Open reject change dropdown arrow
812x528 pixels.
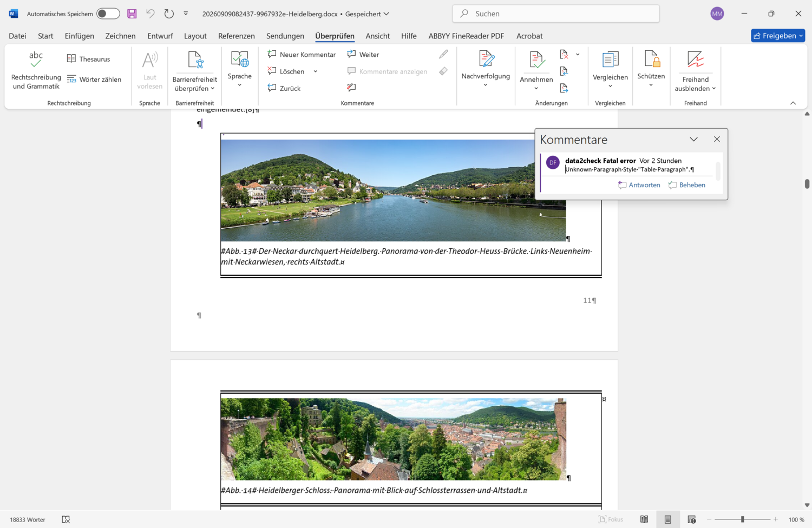[578, 54]
